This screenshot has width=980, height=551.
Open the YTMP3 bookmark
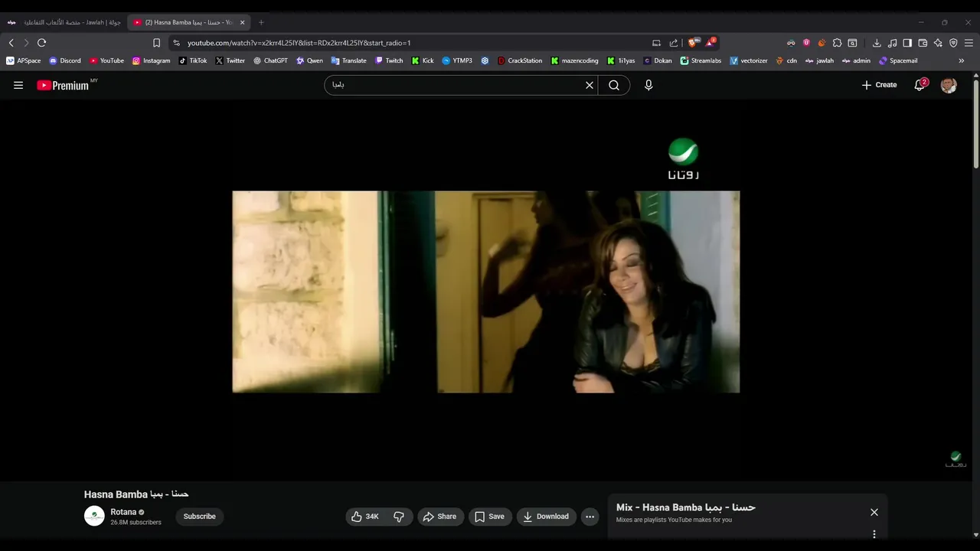tap(457, 60)
